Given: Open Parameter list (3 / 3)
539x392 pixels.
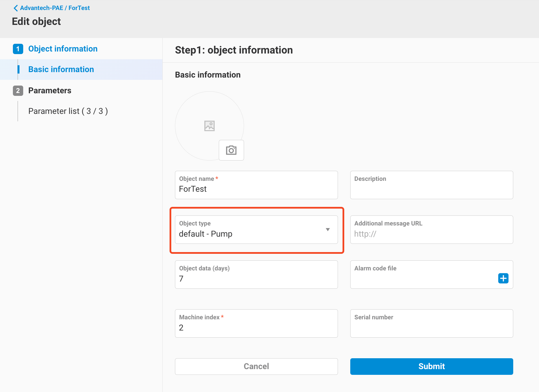Looking at the screenshot, I should pyautogui.click(x=68, y=111).
